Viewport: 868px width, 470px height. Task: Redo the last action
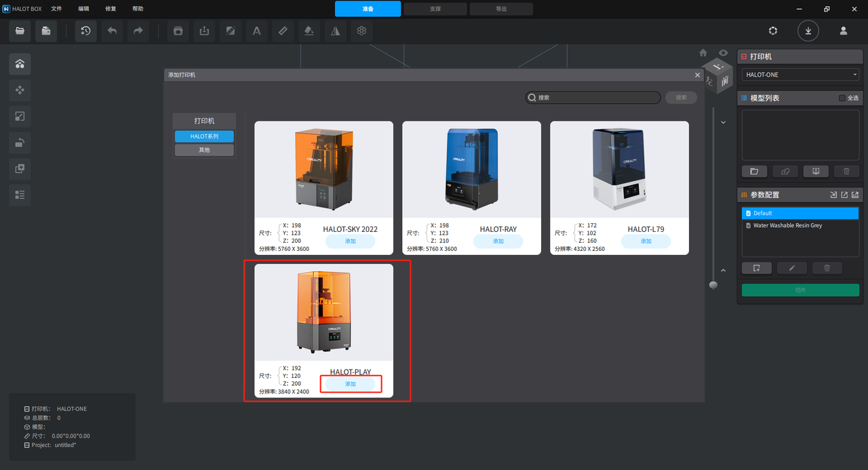pyautogui.click(x=138, y=31)
